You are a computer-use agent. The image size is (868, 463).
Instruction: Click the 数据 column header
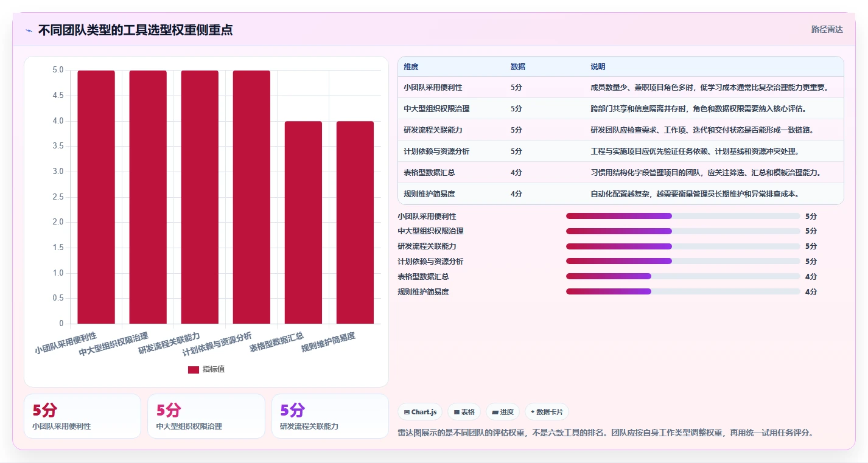[518, 66]
